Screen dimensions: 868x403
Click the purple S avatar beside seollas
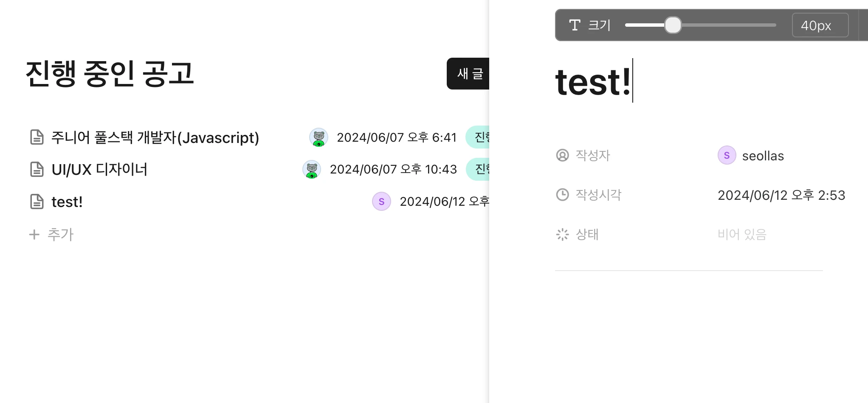coord(727,155)
